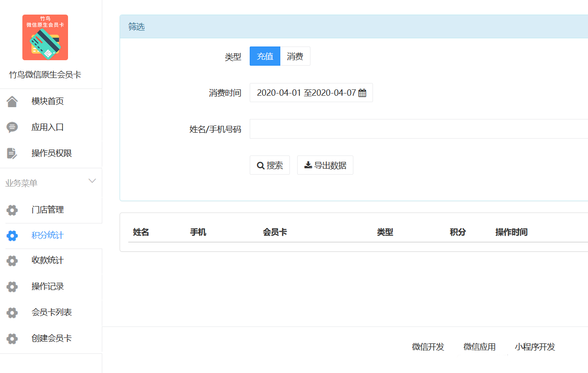The image size is (588, 373).
Task: Click the 类型 column header
Action: (x=385, y=232)
